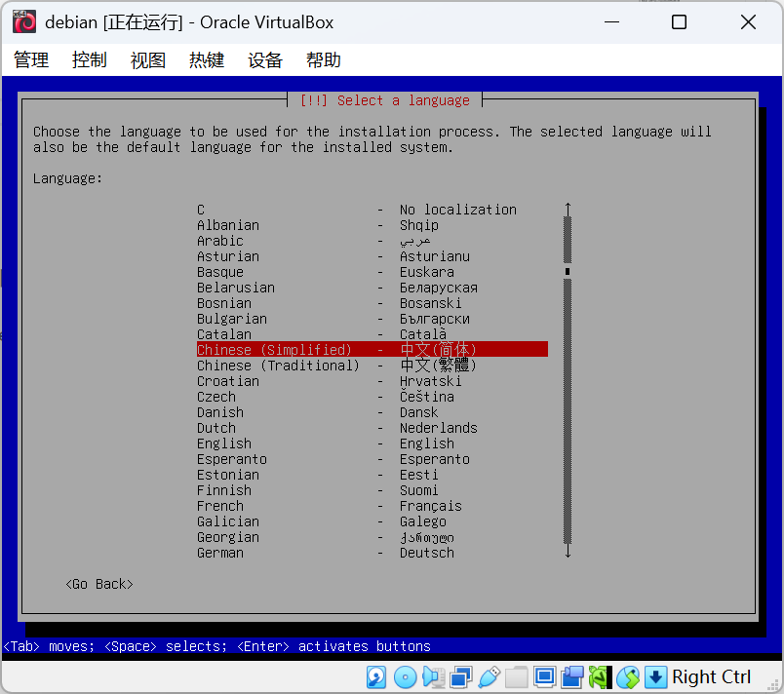Select the C – No localization entry

pos(372,210)
